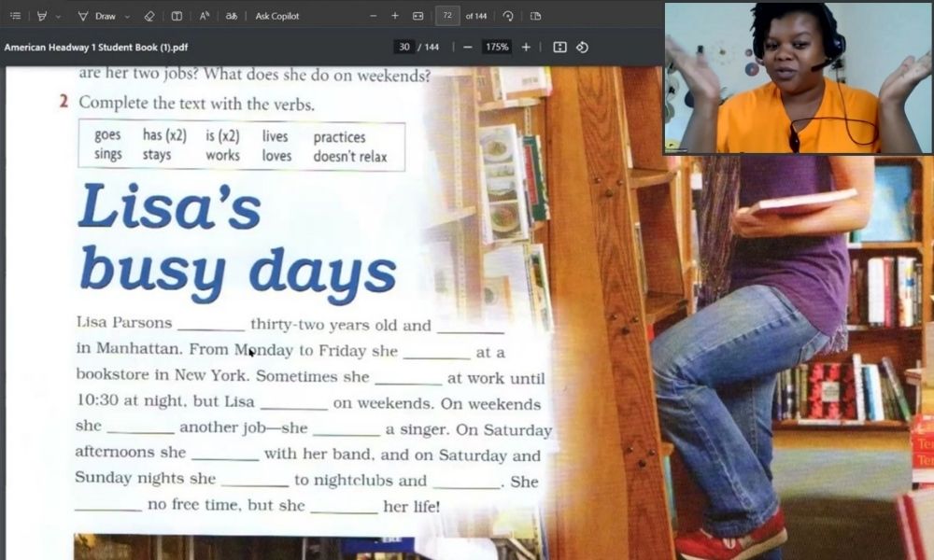Zoom out next to 175%
The image size is (934, 560).
468,47
